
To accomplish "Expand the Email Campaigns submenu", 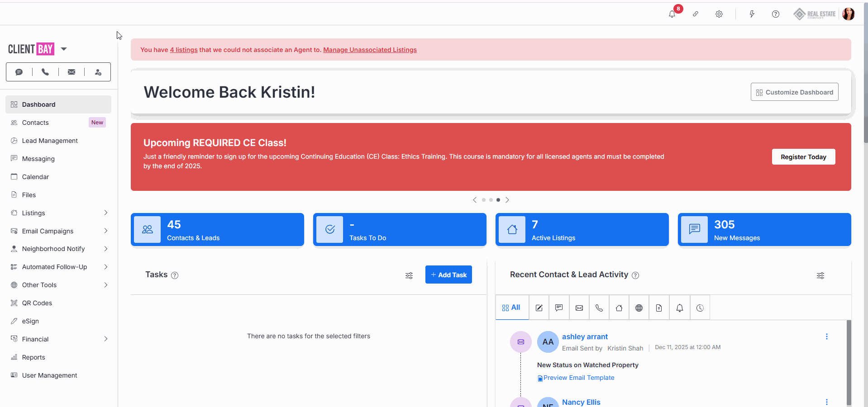I will 105,231.
